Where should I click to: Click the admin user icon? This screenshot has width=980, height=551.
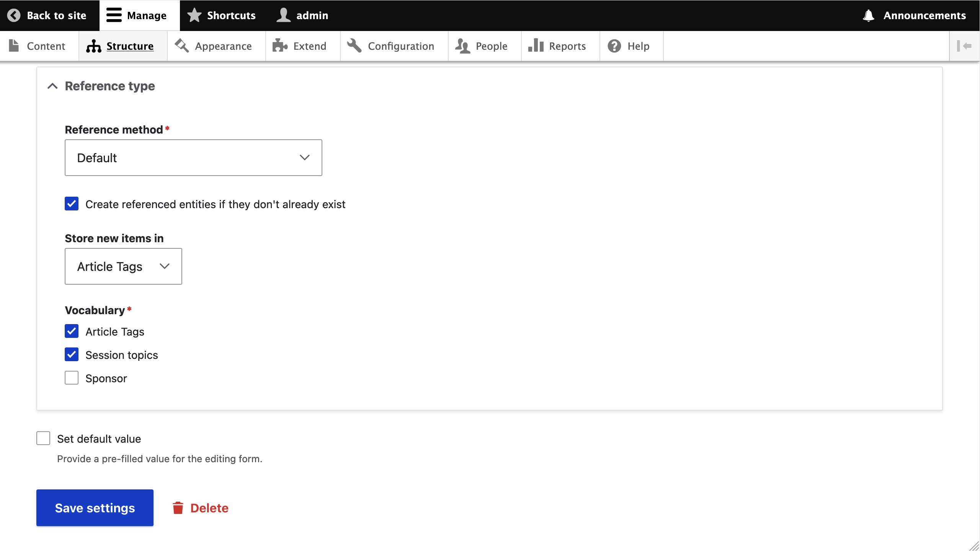[x=283, y=15]
